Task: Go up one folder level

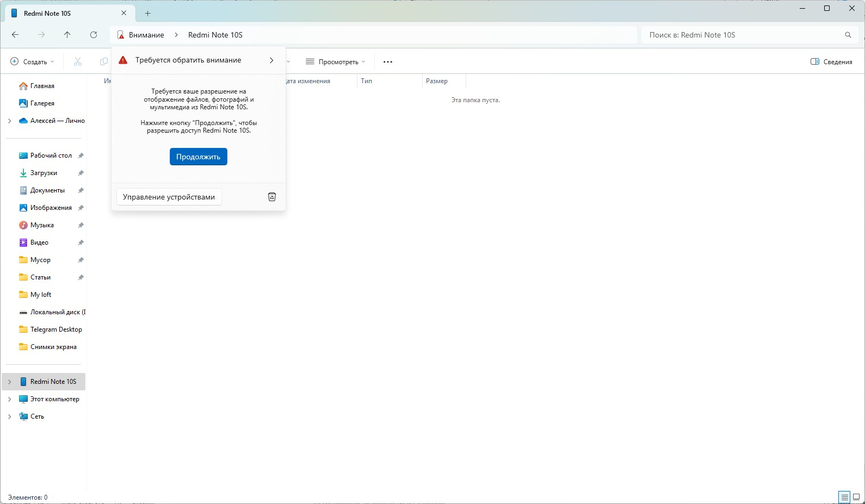Action: 67,35
